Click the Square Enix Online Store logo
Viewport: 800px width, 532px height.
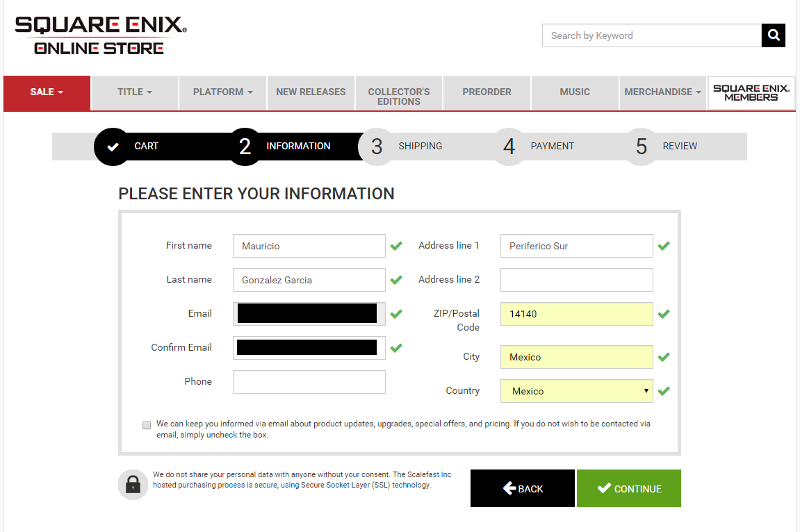point(101,36)
